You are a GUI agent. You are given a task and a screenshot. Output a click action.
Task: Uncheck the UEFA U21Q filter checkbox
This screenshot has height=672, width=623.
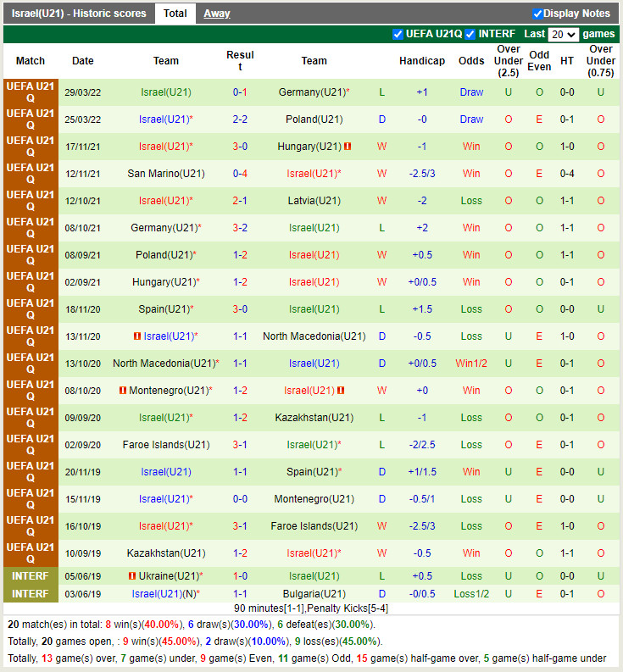[x=398, y=34]
